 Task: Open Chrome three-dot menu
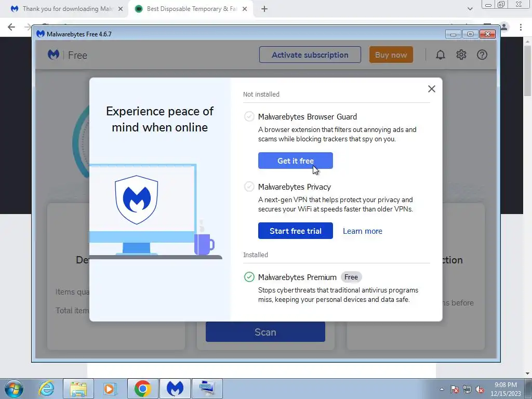[x=521, y=27]
